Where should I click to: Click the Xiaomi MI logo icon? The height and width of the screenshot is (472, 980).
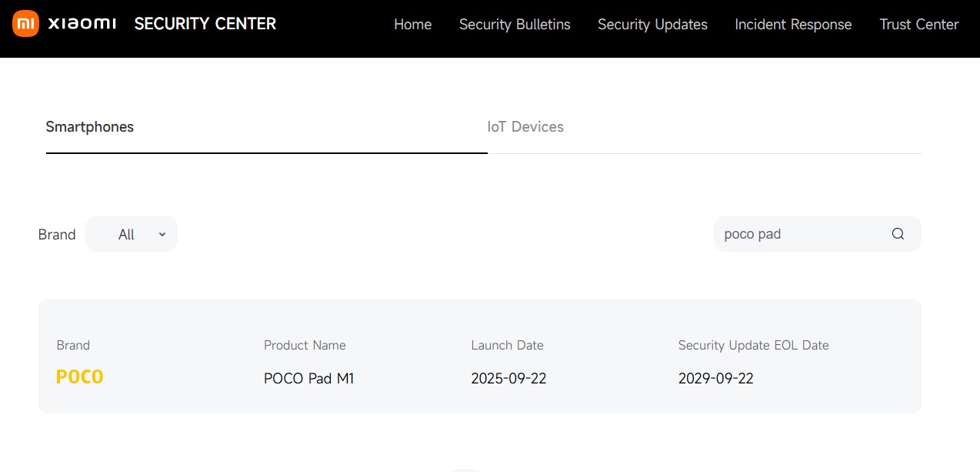click(25, 25)
